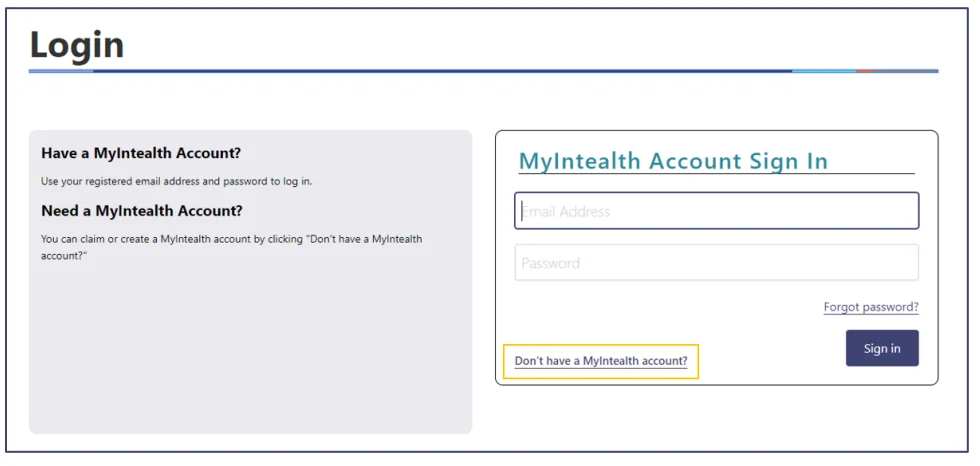
Task: Select the Need a MyIntealth Account? heading
Action: 142,211
